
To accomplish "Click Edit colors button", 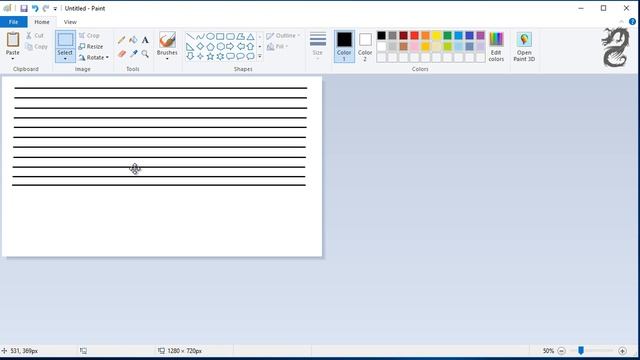I will click(x=496, y=46).
